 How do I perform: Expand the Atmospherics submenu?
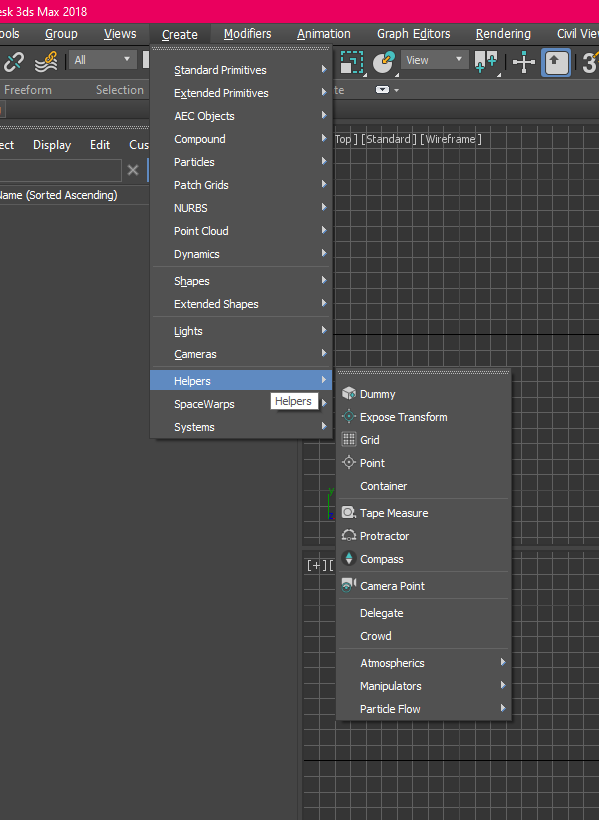424,663
